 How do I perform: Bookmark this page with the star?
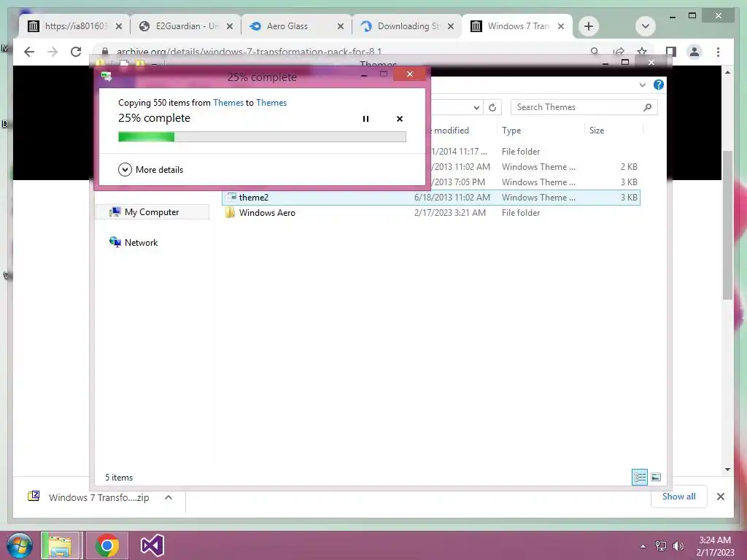[x=642, y=51]
